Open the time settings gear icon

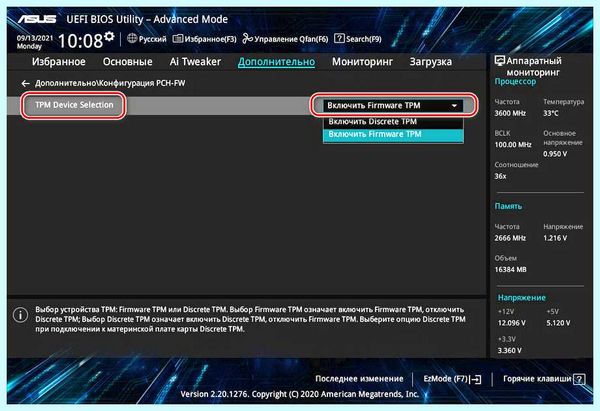109,36
